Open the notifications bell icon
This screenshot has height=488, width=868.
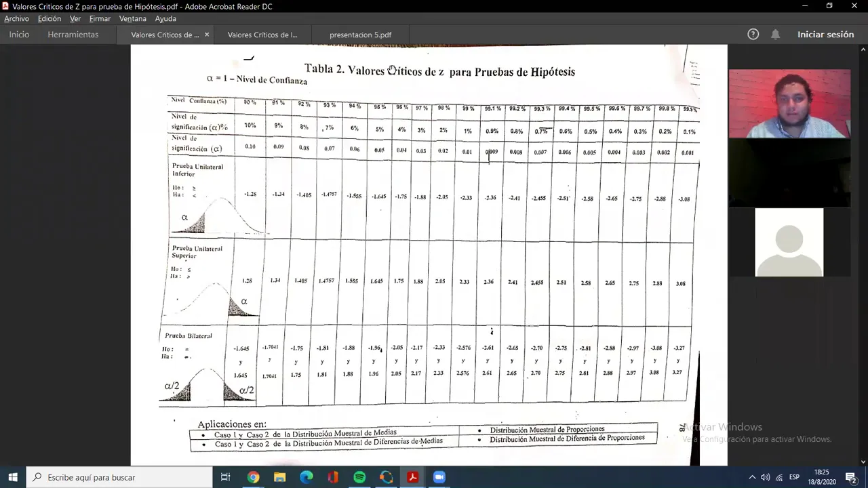[x=775, y=35]
